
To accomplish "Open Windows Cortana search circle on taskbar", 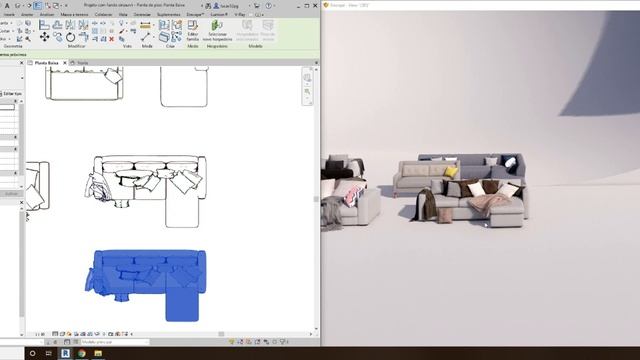I will tap(33, 353).
